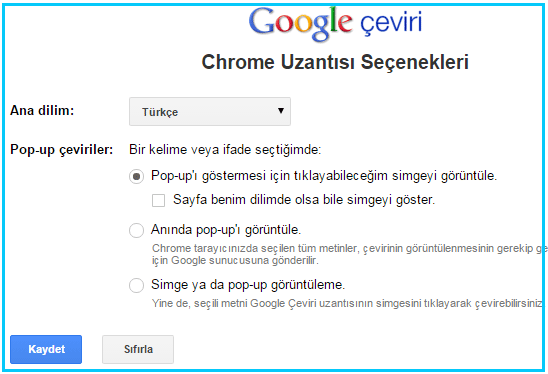This screenshot has height=374, width=548.
Task: Open the Türkçe language dropdown
Action: coord(210,112)
